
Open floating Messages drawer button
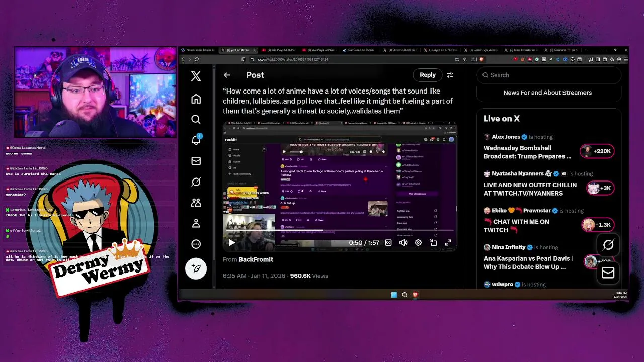pos(608,273)
